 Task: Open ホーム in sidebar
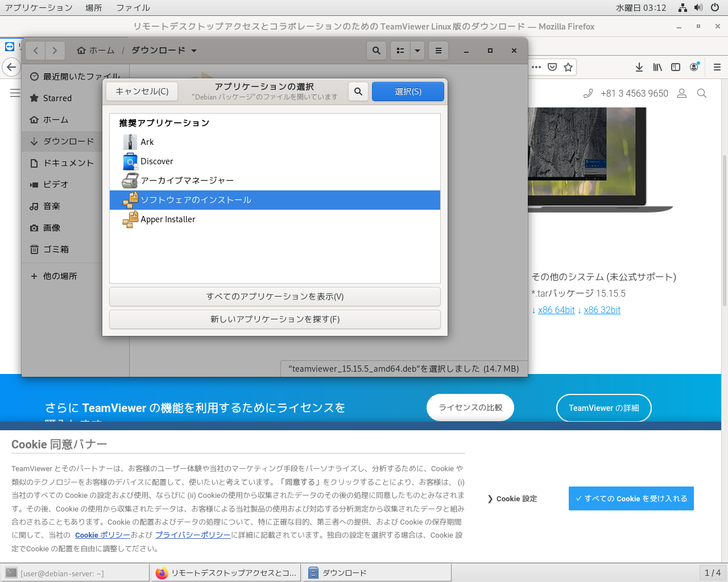(76, 120)
